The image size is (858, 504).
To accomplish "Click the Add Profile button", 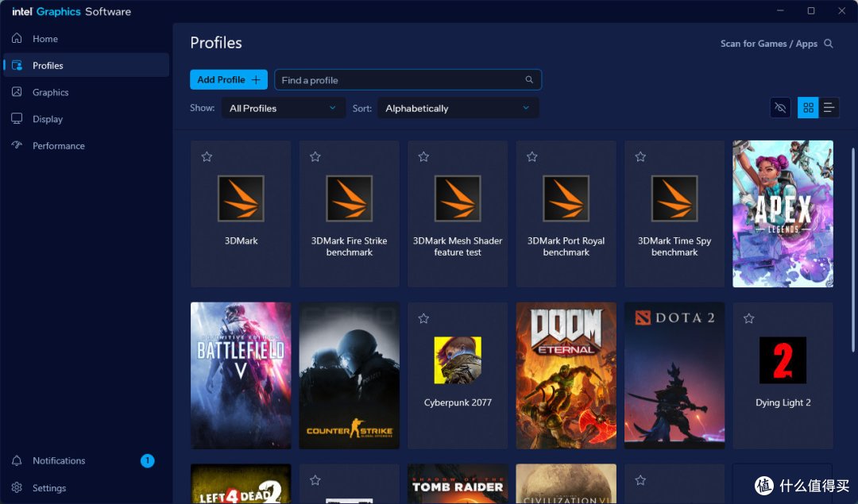I will pos(229,79).
